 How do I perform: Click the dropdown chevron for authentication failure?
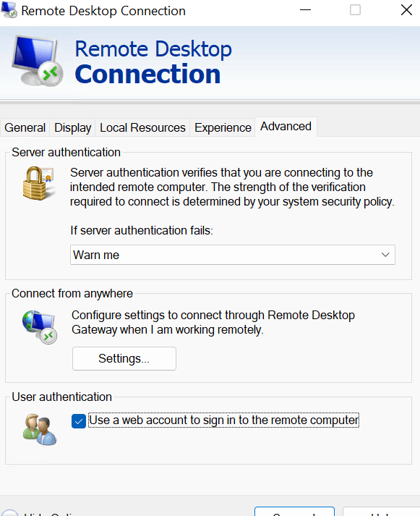coord(385,255)
